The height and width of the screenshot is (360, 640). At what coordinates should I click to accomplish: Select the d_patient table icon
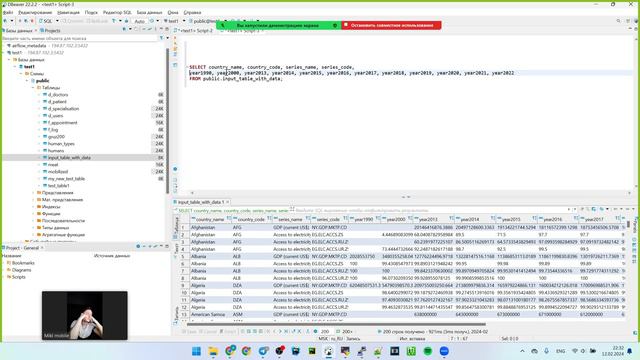(x=45, y=102)
